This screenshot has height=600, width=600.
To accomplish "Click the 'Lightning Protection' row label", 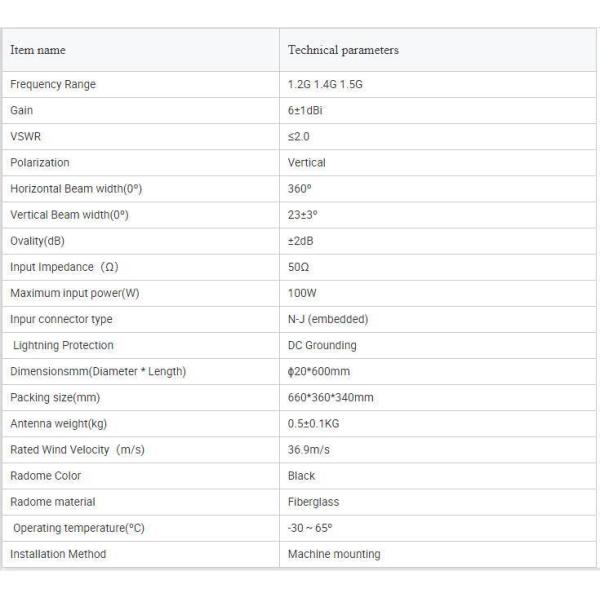I will [64, 345].
